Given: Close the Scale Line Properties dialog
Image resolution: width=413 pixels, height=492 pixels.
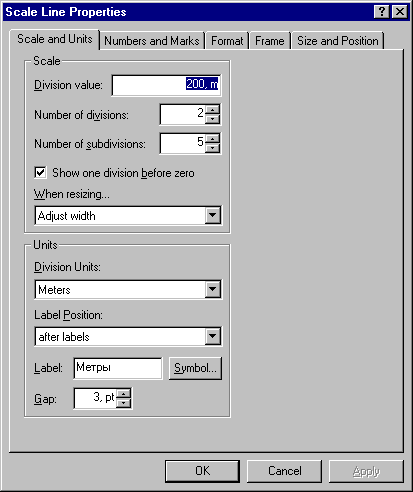Looking at the screenshot, I should [x=399, y=12].
